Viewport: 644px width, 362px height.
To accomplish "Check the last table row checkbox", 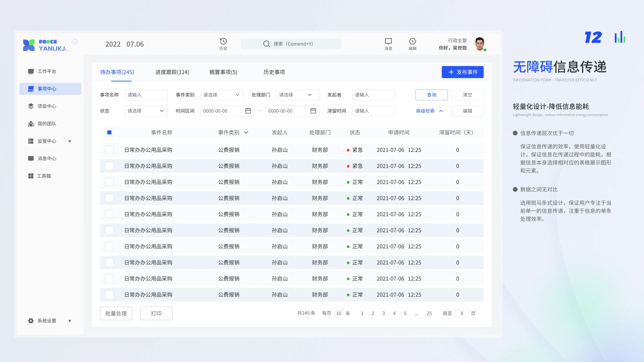I will pyautogui.click(x=109, y=295).
